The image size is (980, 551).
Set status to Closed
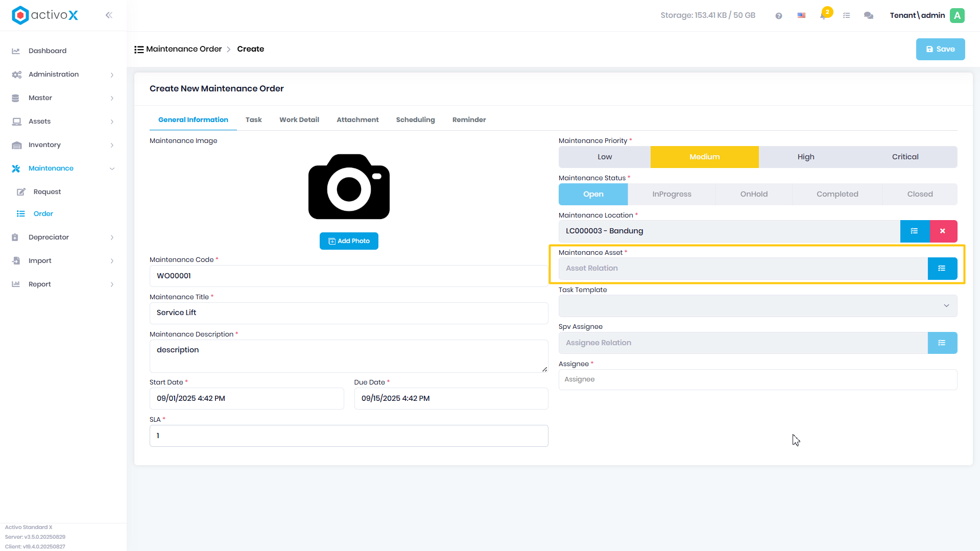pos(920,195)
